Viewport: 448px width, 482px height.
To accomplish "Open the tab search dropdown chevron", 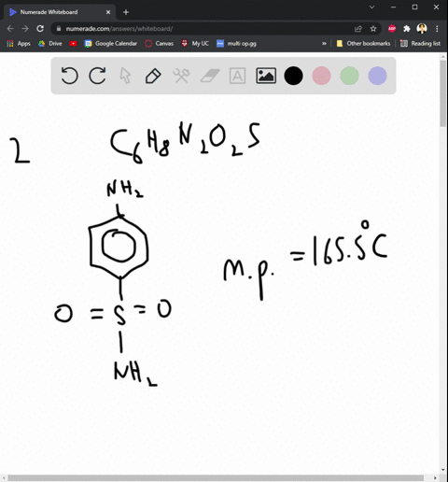I will [x=371, y=7].
